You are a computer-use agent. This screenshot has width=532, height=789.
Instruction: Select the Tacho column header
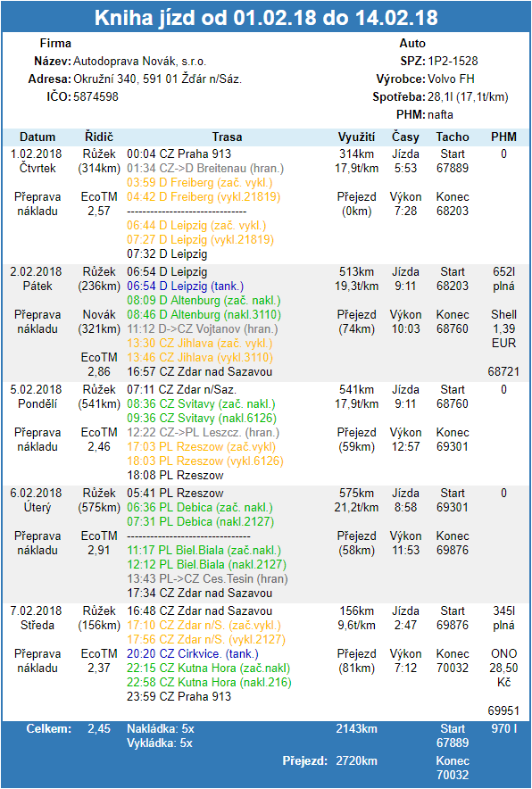[453, 137]
